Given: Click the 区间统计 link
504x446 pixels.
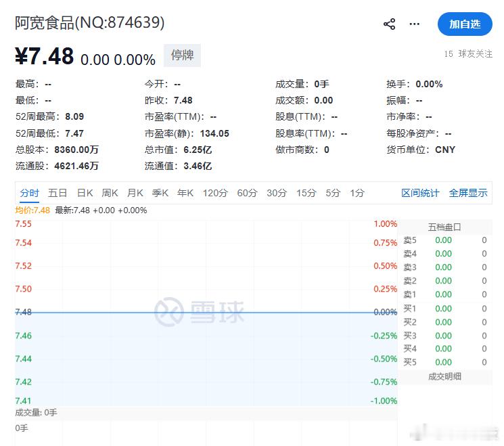Looking at the screenshot, I should click(420, 193).
